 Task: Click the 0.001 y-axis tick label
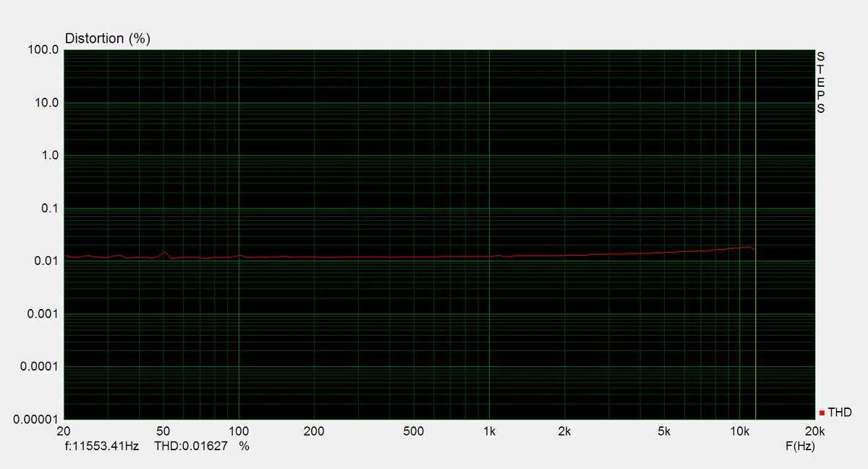41,313
